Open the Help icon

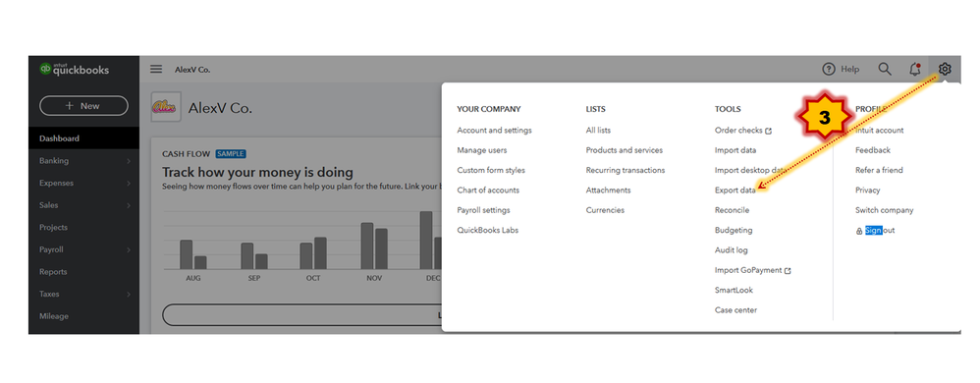click(x=829, y=70)
